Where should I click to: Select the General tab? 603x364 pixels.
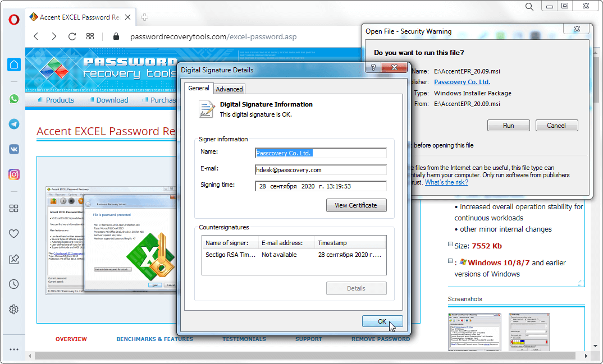pyautogui.click(x=199, y=88)
